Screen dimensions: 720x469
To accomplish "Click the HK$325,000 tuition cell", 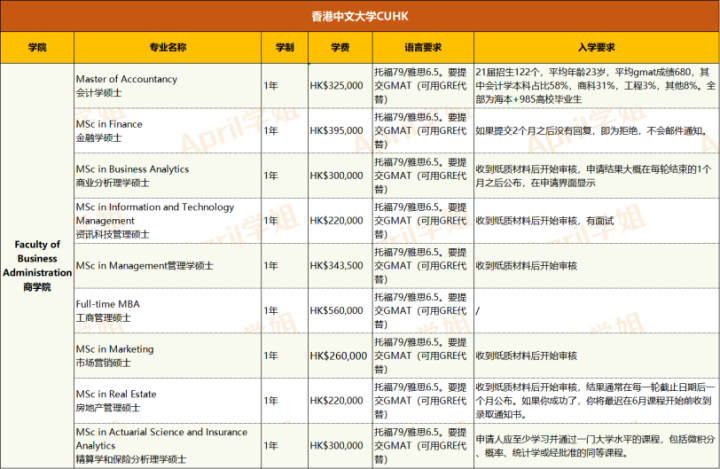I will (x=340, y=86).
